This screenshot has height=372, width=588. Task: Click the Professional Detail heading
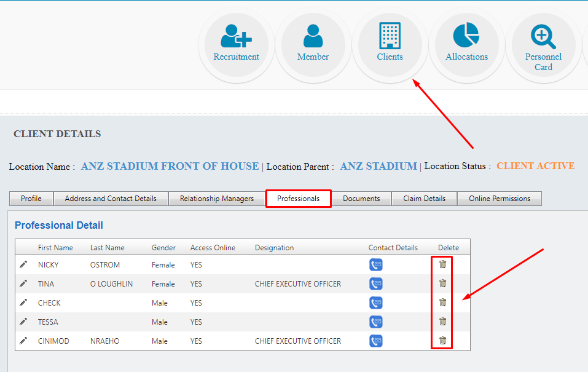[59, 225]
